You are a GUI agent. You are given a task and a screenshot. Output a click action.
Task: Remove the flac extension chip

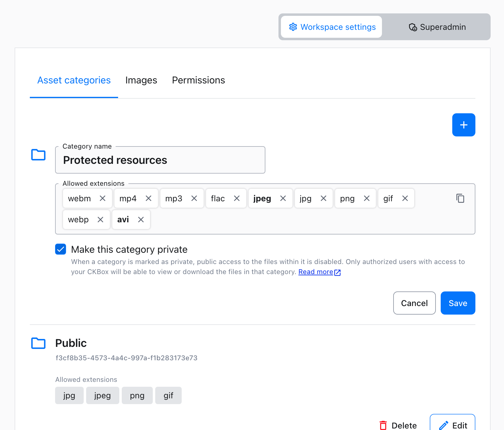(x=237, y=198)
